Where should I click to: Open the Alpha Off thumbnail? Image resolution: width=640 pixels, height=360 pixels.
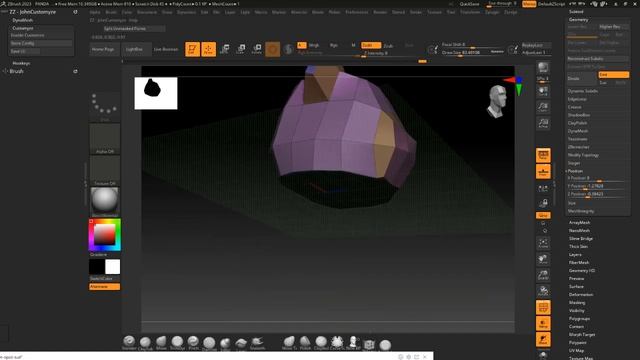coord(104,139)
